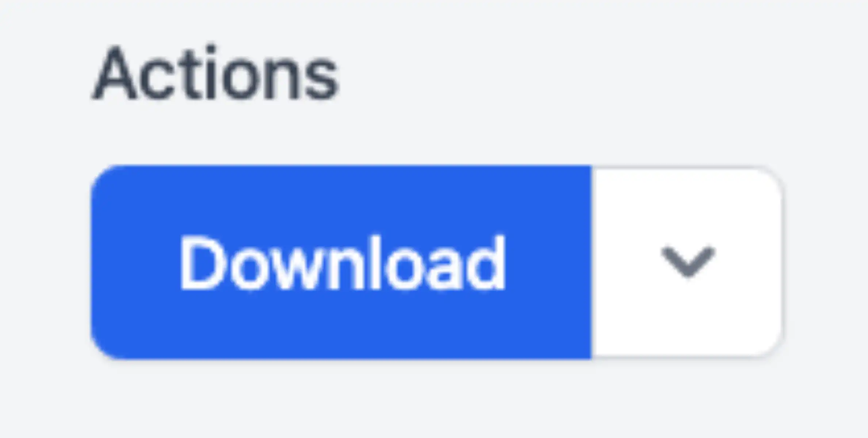Screen dimensions: 868x438
Task: Toggle the Download options dropdown
Action: (687, 262)
